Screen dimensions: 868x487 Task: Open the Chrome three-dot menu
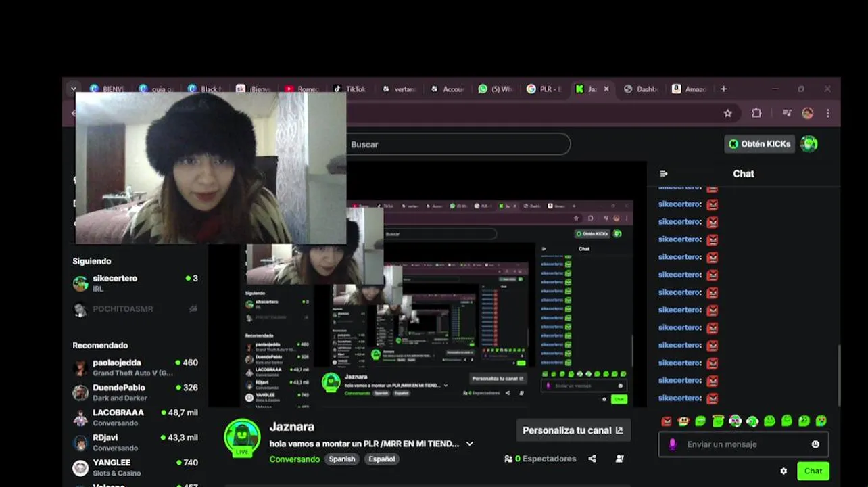828,113
